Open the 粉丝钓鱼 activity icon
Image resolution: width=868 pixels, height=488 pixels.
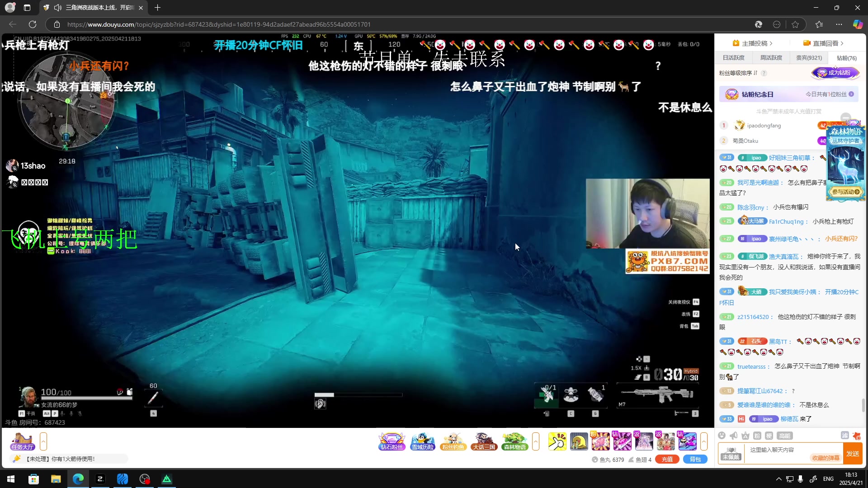(453, 441)
